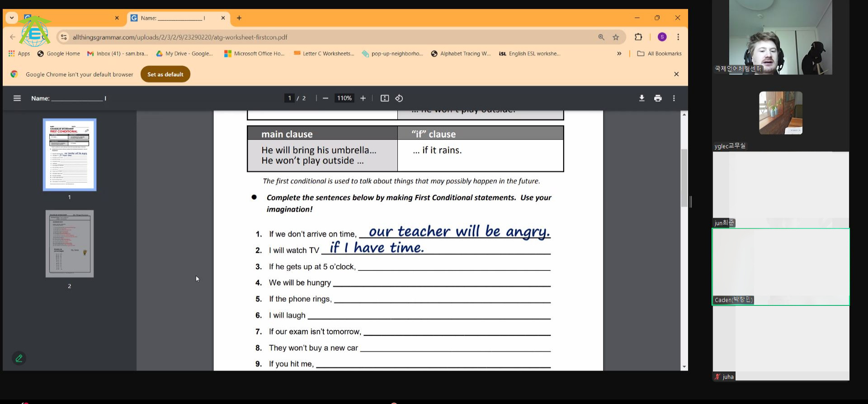Click the annotation pencil icon
868x404 pixels.
[19, 358]
